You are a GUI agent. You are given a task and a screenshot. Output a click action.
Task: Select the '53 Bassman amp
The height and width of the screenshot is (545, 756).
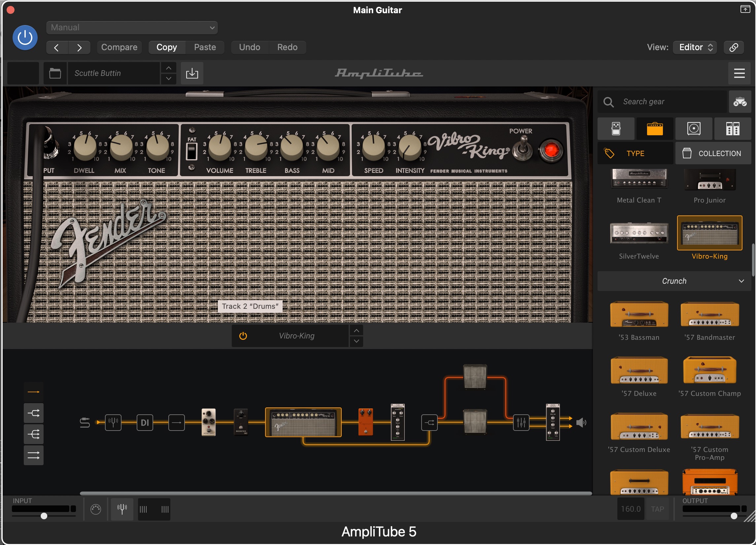click(639, 320)
